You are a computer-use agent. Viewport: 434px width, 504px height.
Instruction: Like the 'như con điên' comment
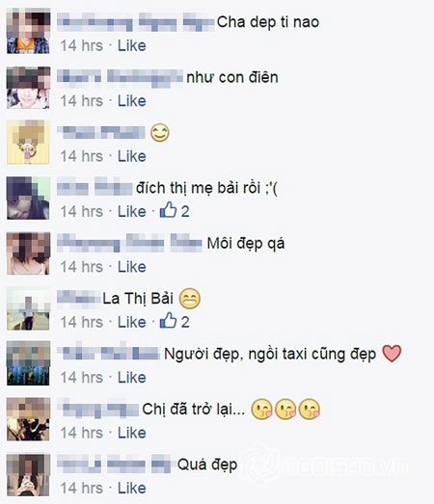[x=131, y=101]
